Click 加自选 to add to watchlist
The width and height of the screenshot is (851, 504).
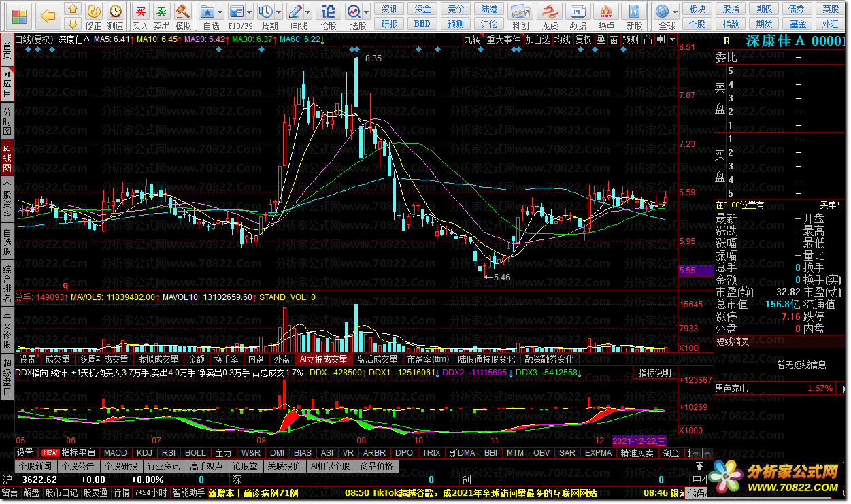click(x=537, y=39)
